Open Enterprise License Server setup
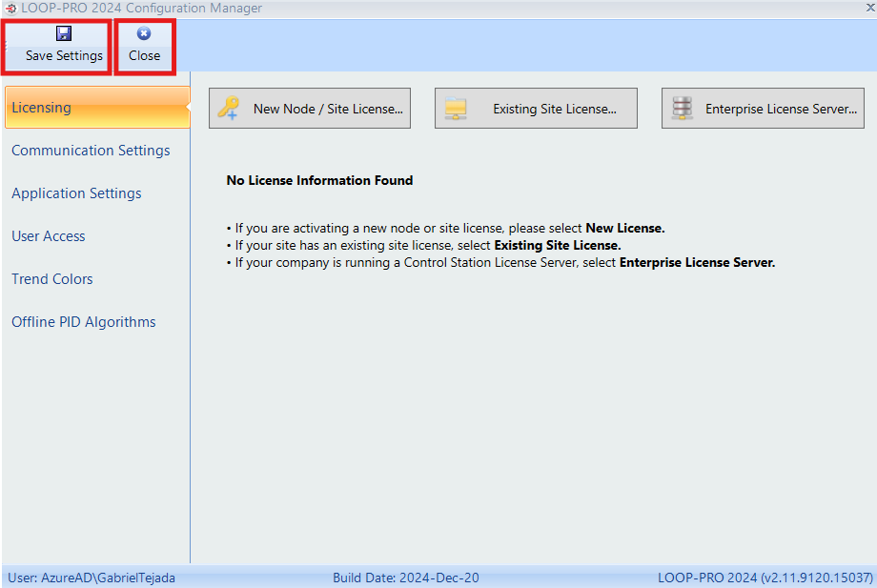Viewport: 877px width, 588px height. [x=763, y=109]
